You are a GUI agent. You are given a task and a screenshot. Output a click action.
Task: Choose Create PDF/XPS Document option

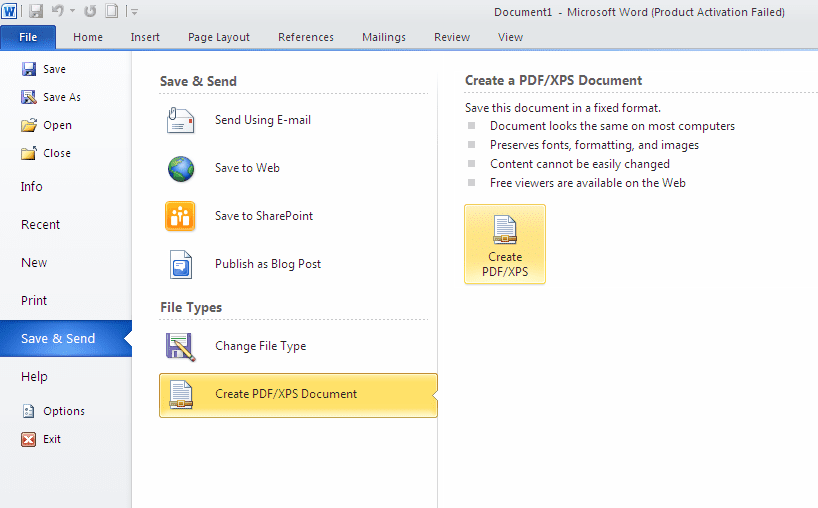(x=298, y=395)
